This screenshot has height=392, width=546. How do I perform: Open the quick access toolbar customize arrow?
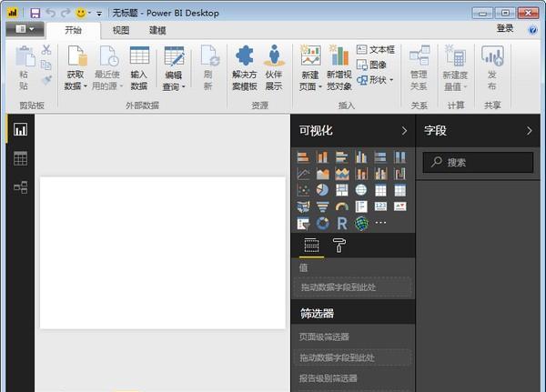pyautogui.click(x=99, y=14)
